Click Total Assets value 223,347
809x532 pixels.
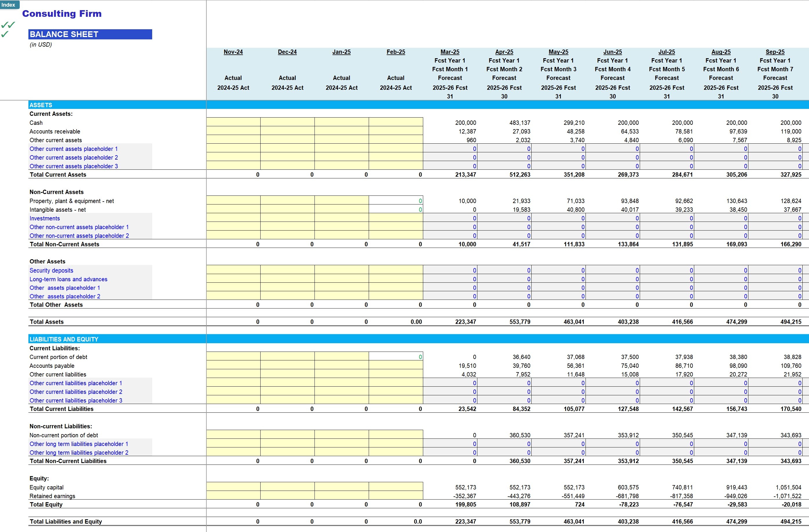(x=465, y=322)
